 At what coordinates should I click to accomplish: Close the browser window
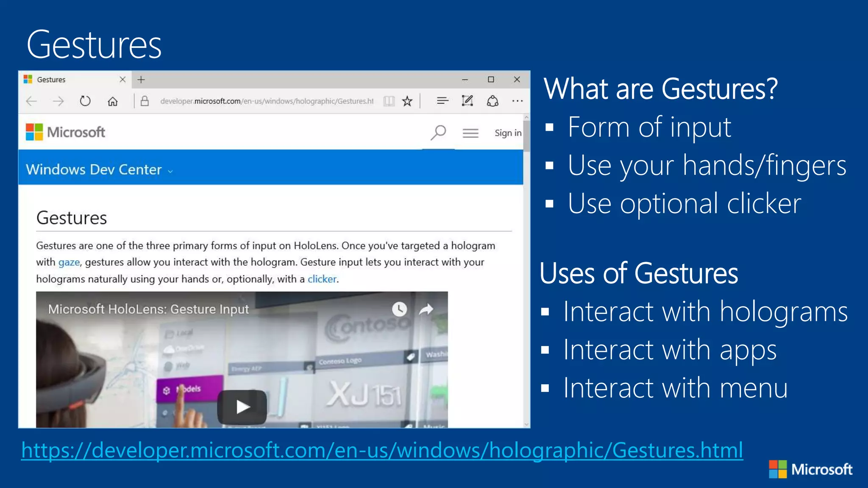[x=517, y=80]
